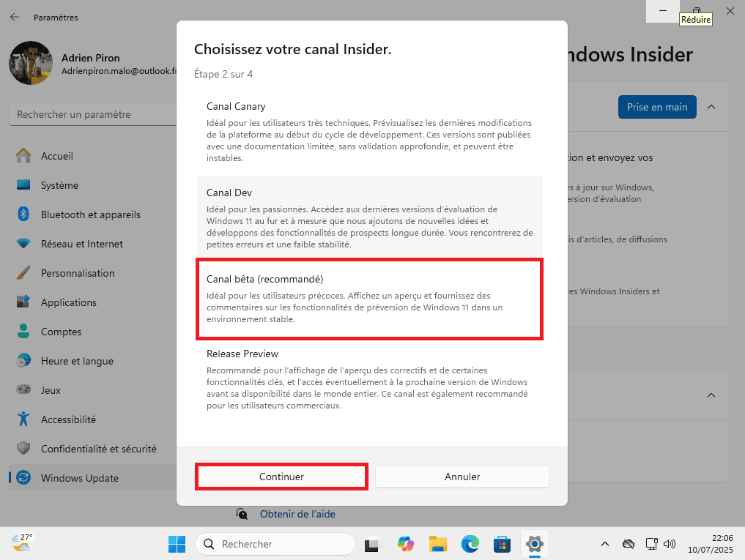The height and width of the screenshot is (560, 745).
Task: Click the Applications icon in sidebar
Action: 23,302
